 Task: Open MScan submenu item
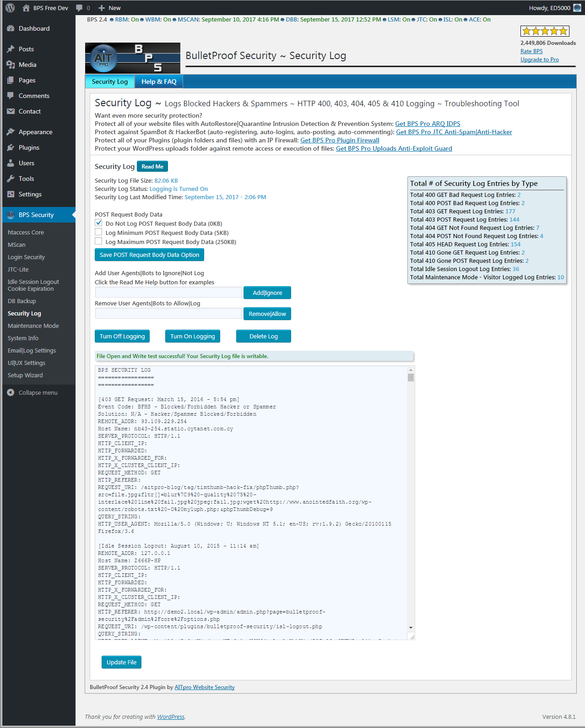[16, 244]
